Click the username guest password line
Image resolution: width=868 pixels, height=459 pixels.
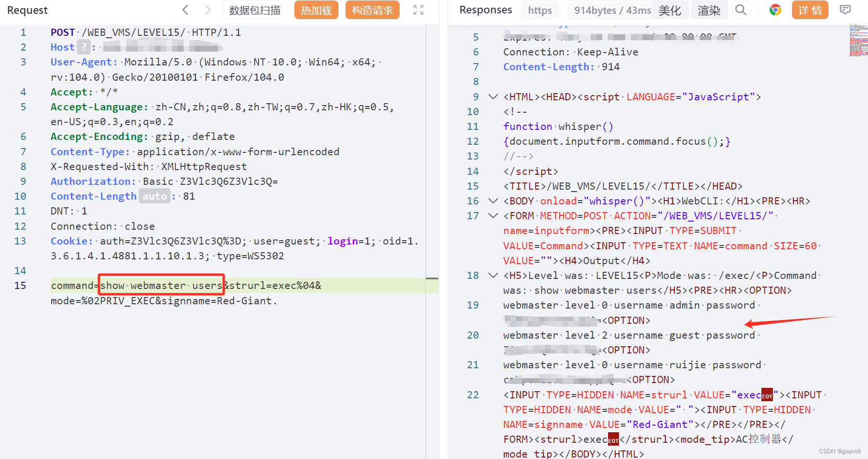pyautogui.click(x=629, y=335)
